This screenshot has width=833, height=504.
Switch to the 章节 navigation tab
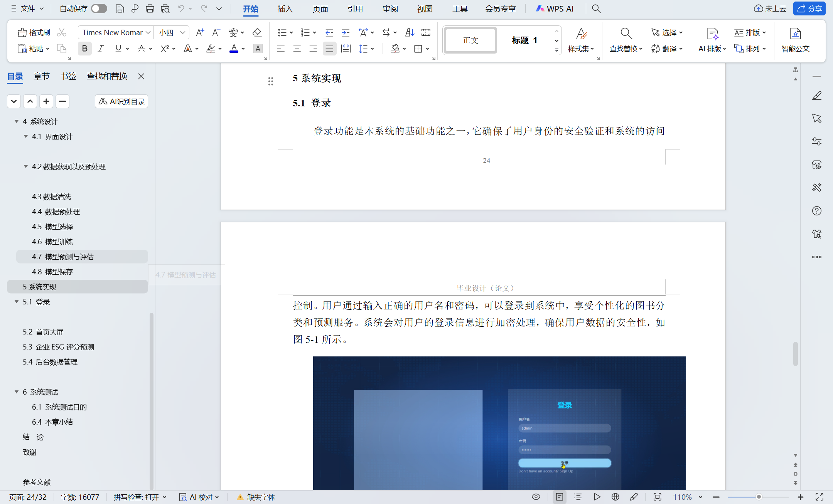(x=41, y=76)
